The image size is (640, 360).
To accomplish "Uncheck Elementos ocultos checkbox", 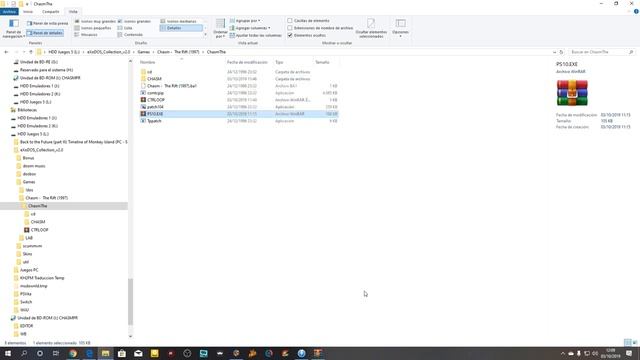I will [290, 35].
